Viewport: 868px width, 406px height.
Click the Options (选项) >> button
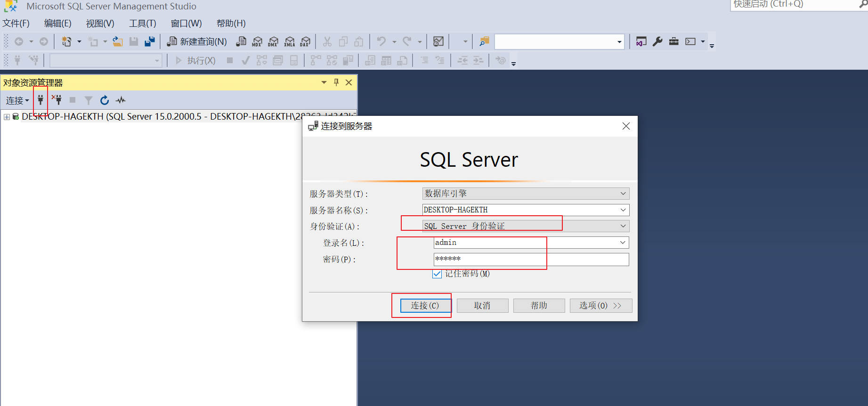(x=600, y=306)
